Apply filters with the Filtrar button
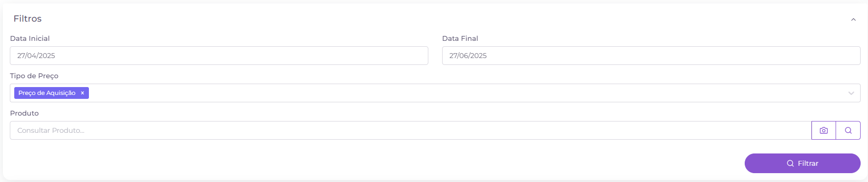The width and height of the screenshot is (868, 182). 803,163
